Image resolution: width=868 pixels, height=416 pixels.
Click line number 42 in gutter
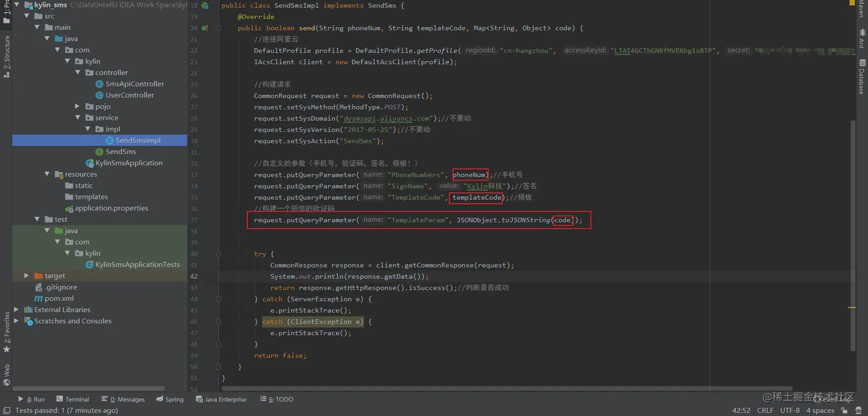click(193, 276)
